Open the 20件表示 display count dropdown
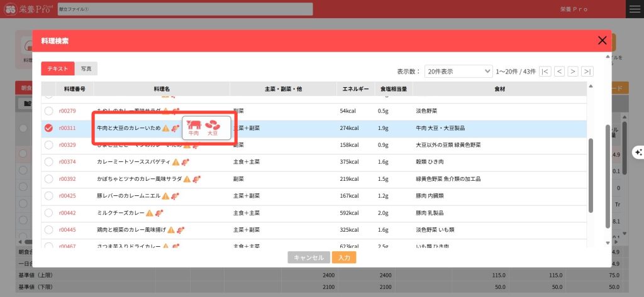 [458, 72]
